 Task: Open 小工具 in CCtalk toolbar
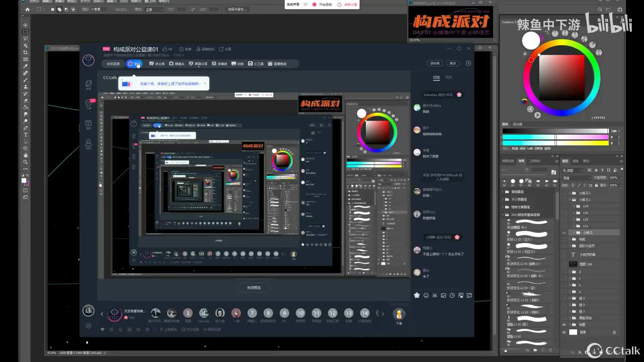coord(256,64)
